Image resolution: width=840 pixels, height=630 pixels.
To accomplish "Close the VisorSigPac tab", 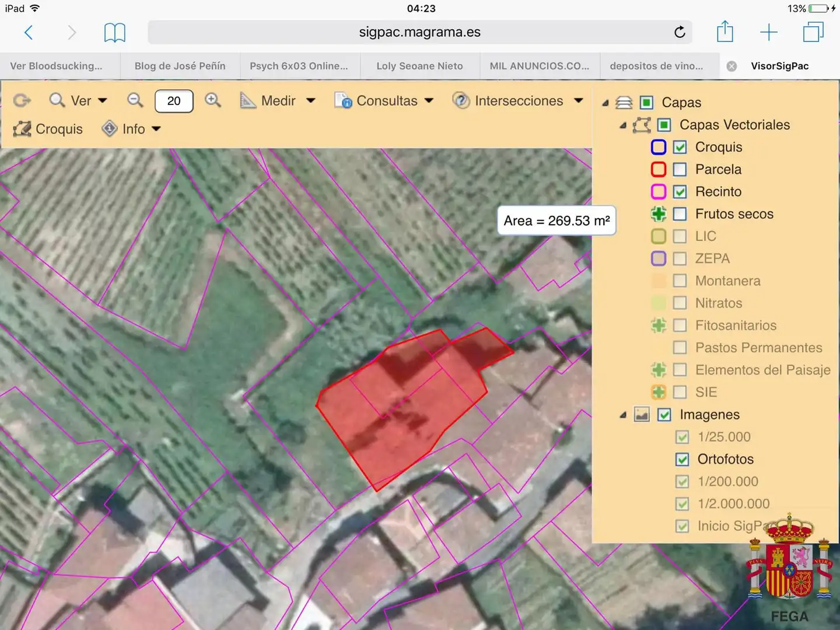I will (731, 66).
